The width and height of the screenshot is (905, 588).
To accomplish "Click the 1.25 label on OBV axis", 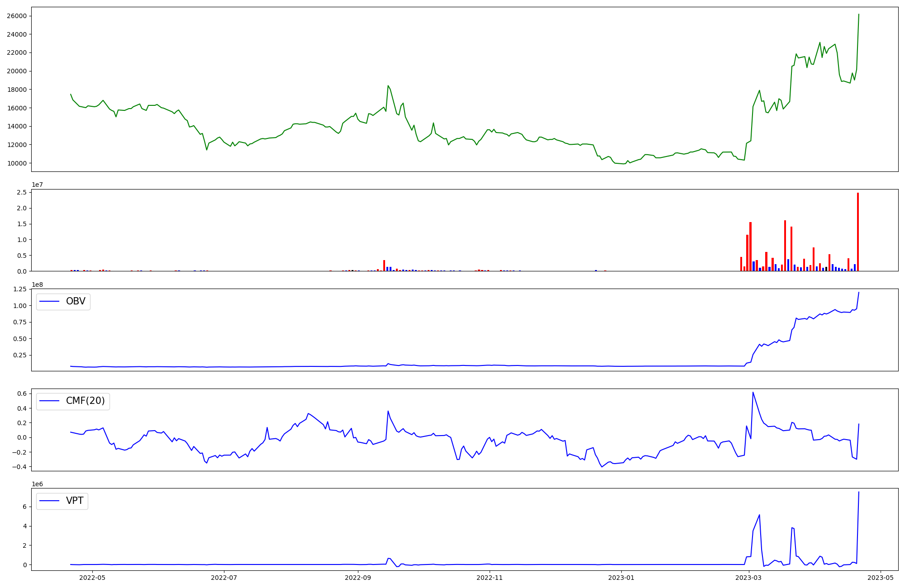I will point(20,289).
